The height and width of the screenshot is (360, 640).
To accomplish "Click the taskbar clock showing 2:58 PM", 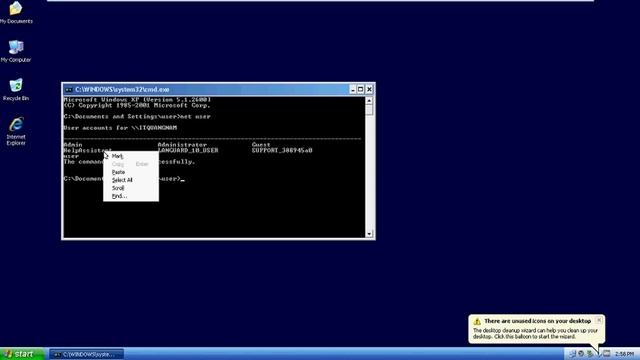I will pos(624,354).
